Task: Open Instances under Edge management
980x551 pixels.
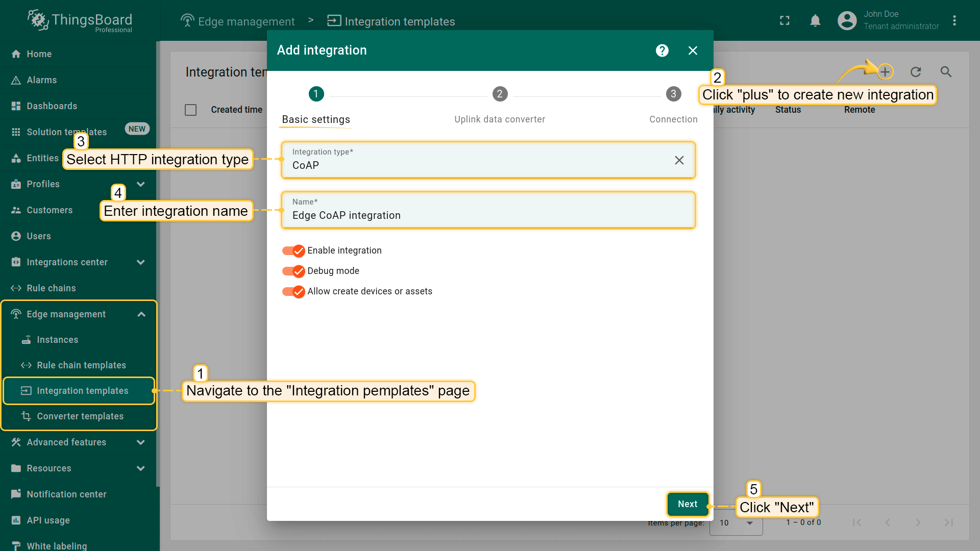Action: pos(79,340)
